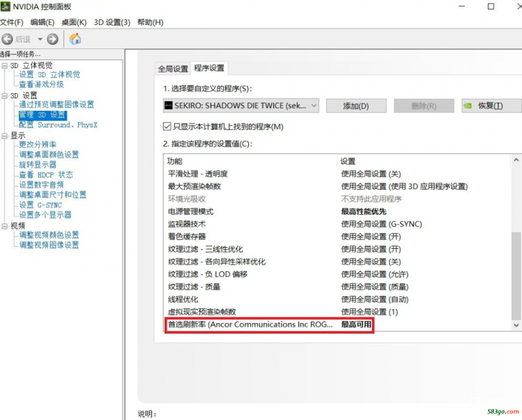
Task: Click the settings list scroll up arrow
Action: tap(516, 160)
